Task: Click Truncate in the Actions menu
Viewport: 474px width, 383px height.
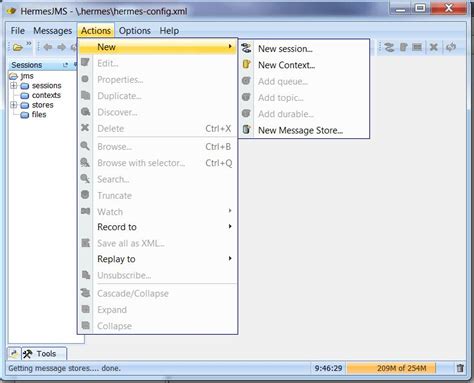Action: tap(157, 196)
